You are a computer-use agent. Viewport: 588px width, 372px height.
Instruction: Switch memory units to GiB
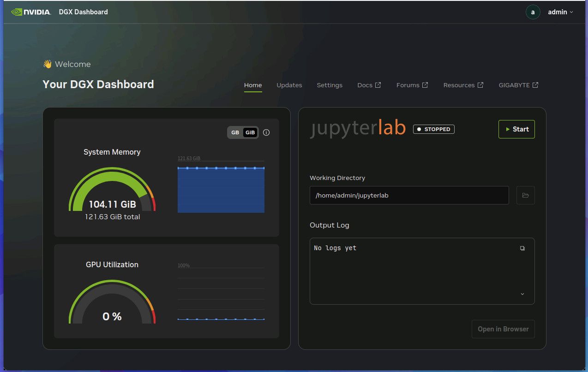[x=250, y=132]
